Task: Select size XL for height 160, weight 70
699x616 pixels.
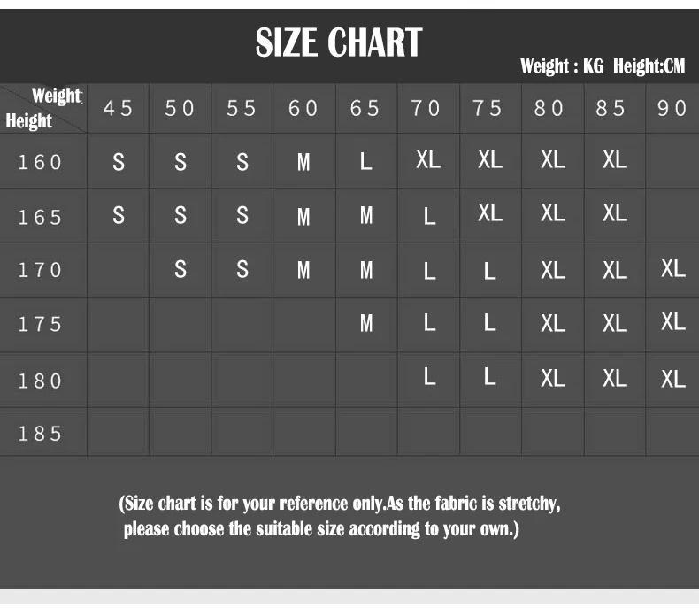Action: click(x=427, y=160)
